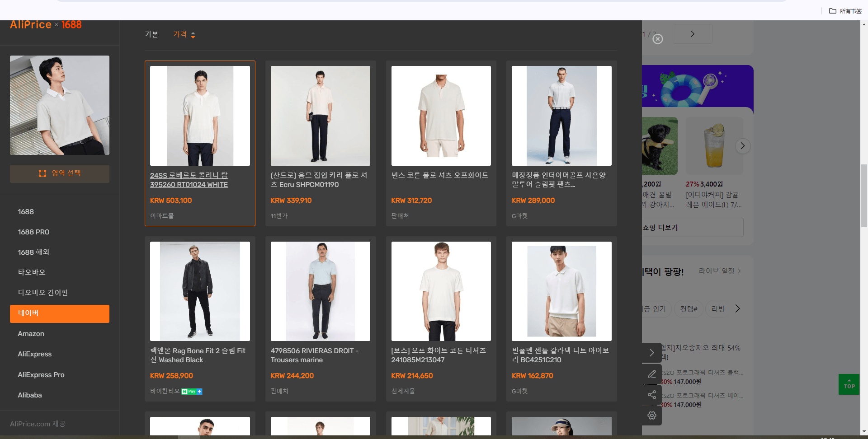Click the AliPrice 1688 logo

click(x=46, y=25)
